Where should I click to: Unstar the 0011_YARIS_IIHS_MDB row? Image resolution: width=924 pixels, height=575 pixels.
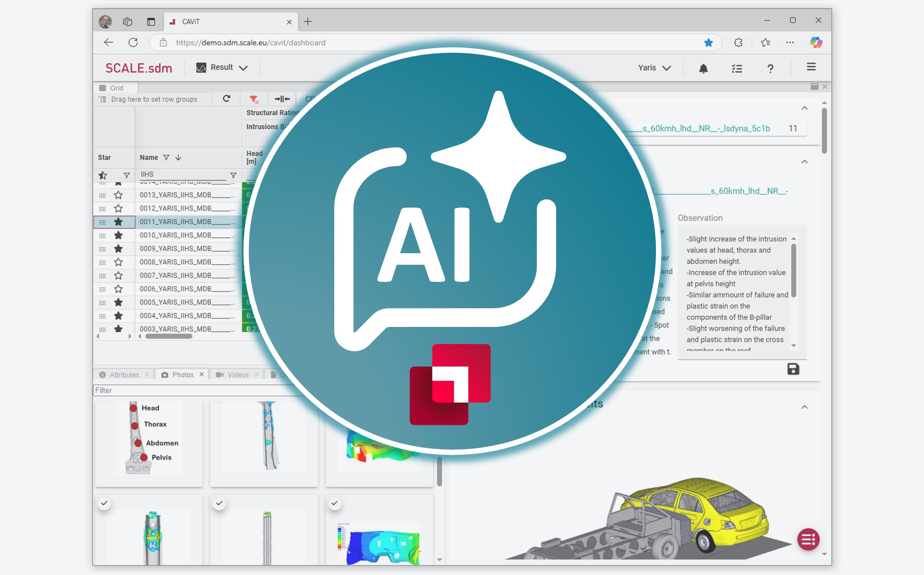pos(118,222)
